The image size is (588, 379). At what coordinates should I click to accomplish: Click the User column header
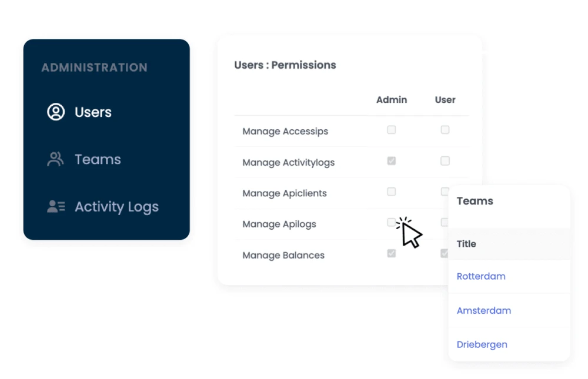(445, 100)
